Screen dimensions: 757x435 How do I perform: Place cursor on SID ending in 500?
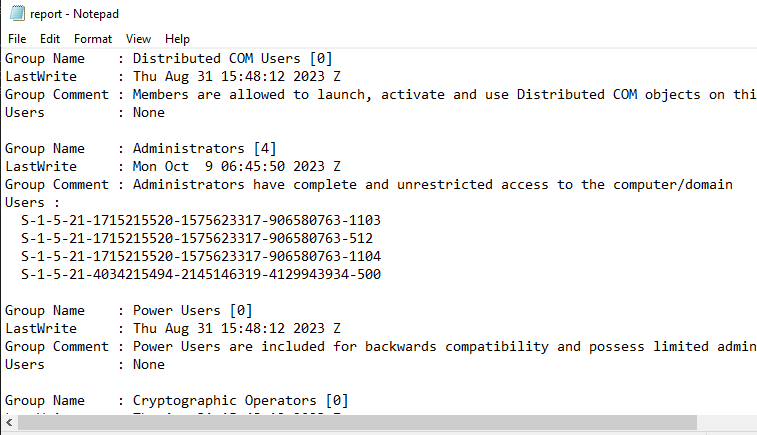point(200,274)
